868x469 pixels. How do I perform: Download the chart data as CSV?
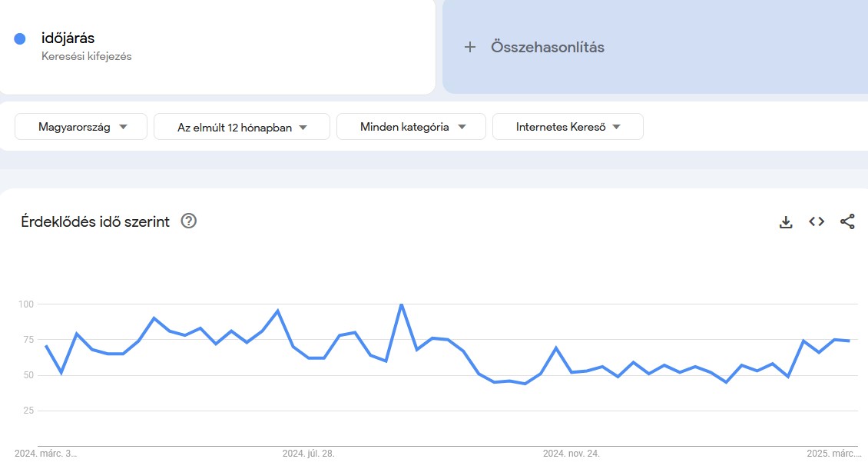click(x=786, y=222)
